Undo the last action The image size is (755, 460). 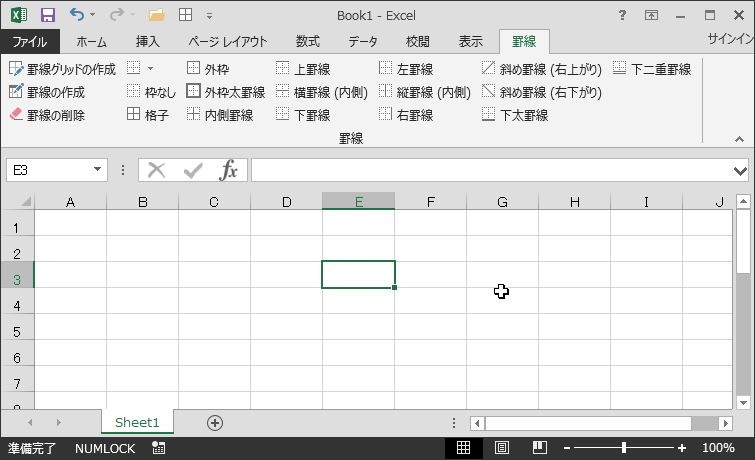point(77,14)
